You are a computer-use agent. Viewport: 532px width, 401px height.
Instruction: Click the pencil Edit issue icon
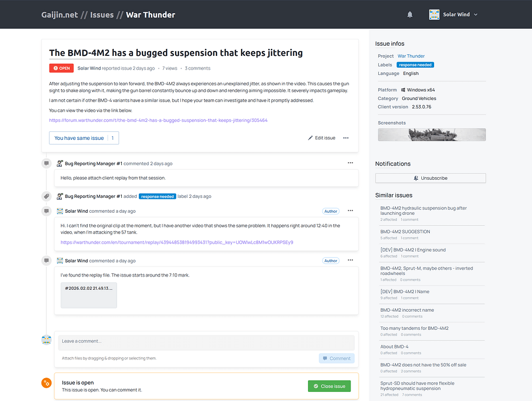(310, 138)
